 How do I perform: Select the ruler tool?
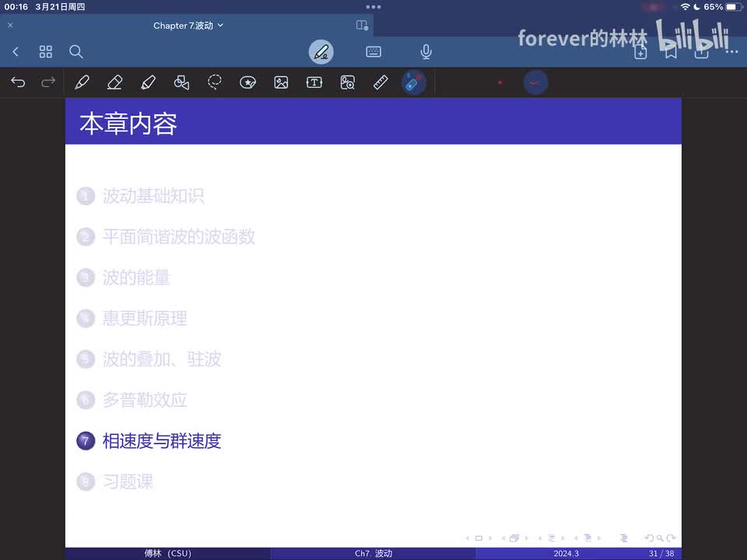click(381, 82)
